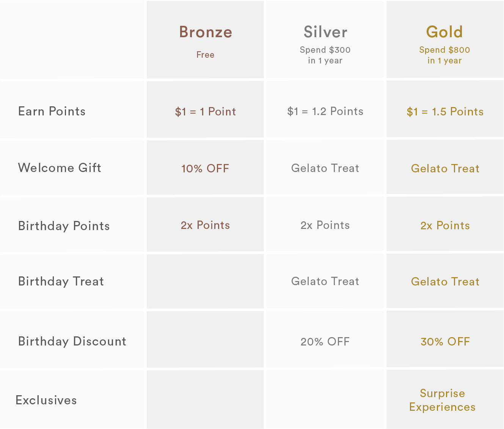504x429 pixels.
Task: Click the "$1 = 1 Point" Bronze cell
Action: [205, 112]
